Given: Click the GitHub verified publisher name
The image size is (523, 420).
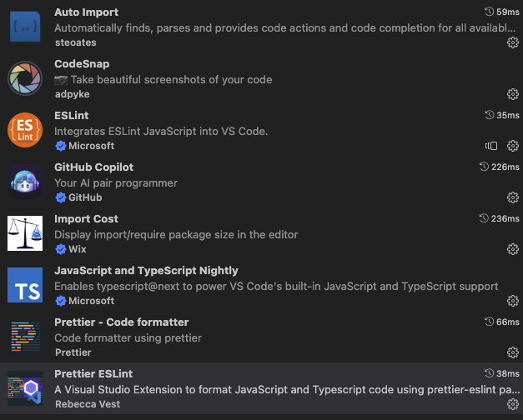Looking at the screenshot, I should pos(85,197).
